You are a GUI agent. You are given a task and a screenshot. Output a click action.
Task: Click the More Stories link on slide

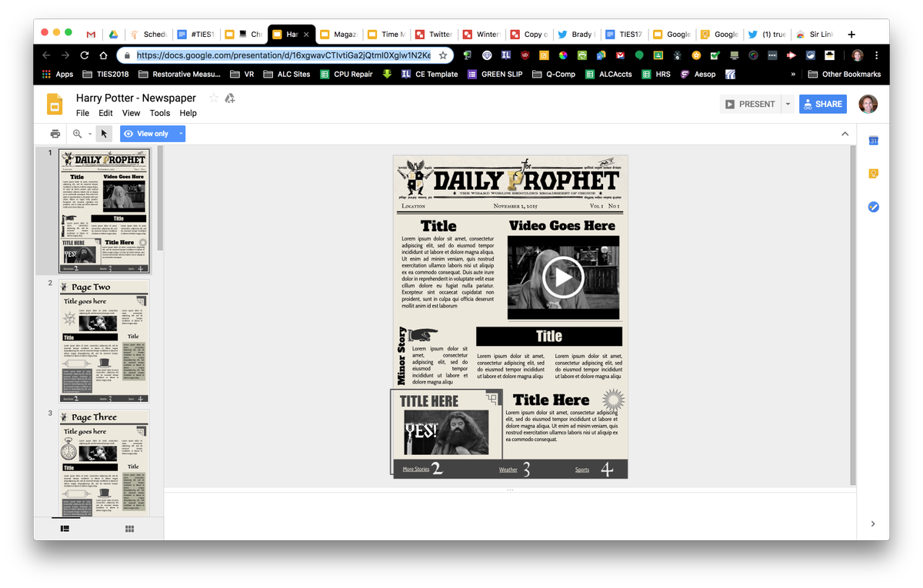click(415, 470)
